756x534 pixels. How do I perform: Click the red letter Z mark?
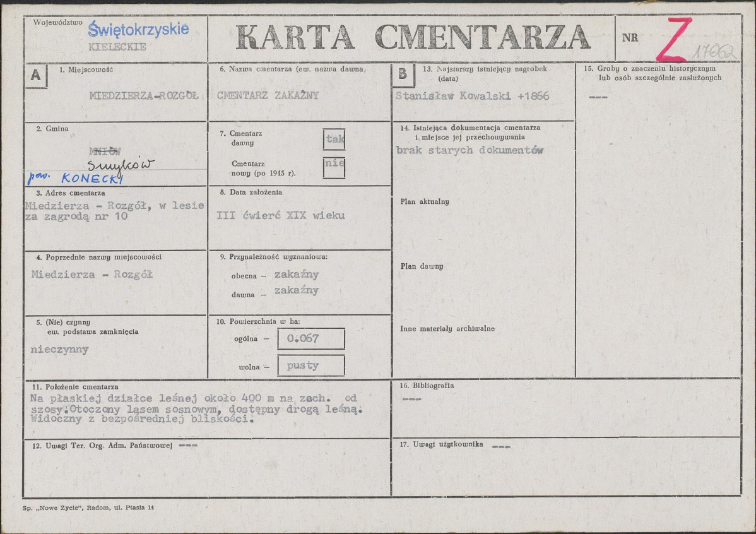(x=674, y=40)
